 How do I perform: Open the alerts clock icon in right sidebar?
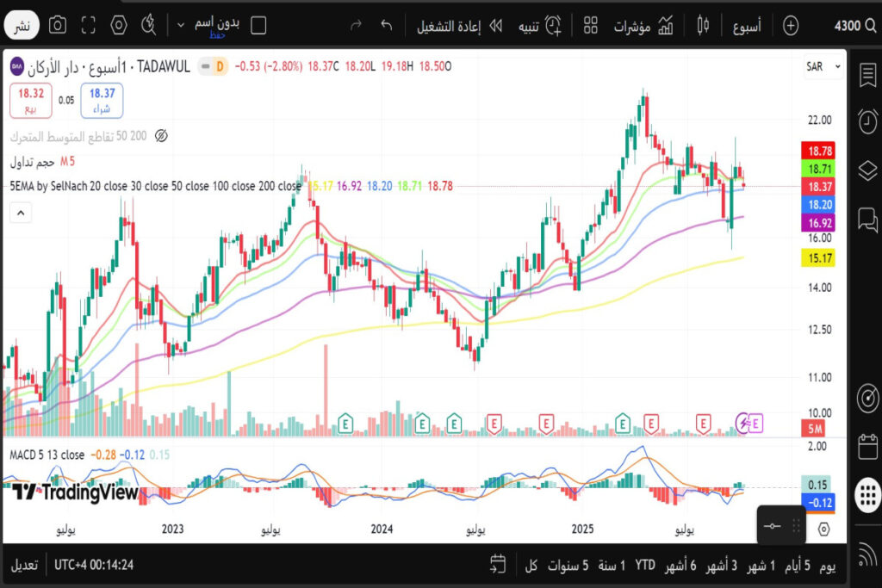click(867, 121)
